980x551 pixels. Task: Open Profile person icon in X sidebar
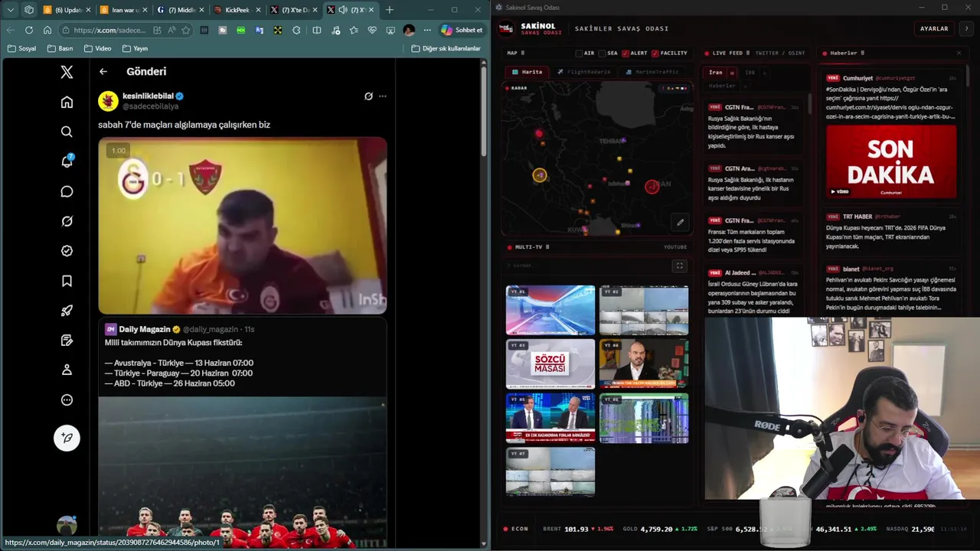pyautogui.click(x=67, y=370)
